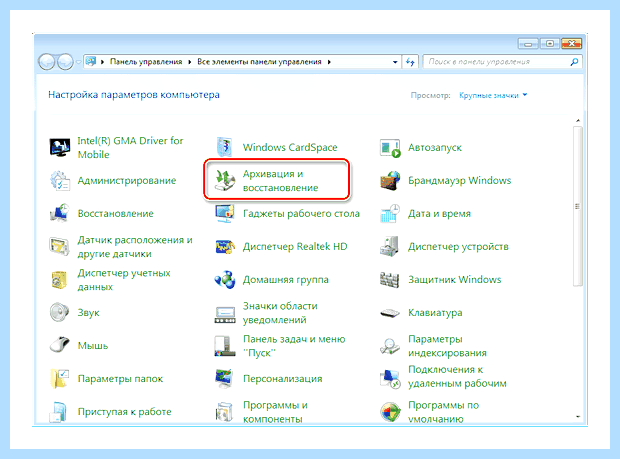Open Дата и время link
This screenshot has width=620, height=459.
(x=439, y=214)
